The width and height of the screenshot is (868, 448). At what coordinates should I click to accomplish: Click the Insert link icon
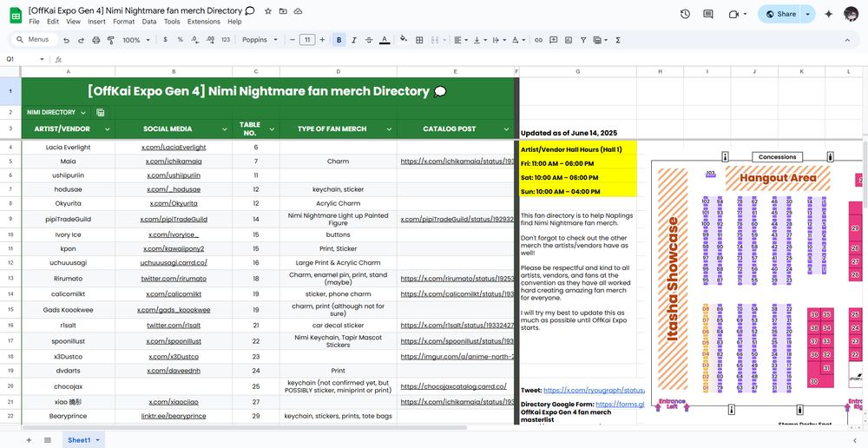(x=538, y=40)
